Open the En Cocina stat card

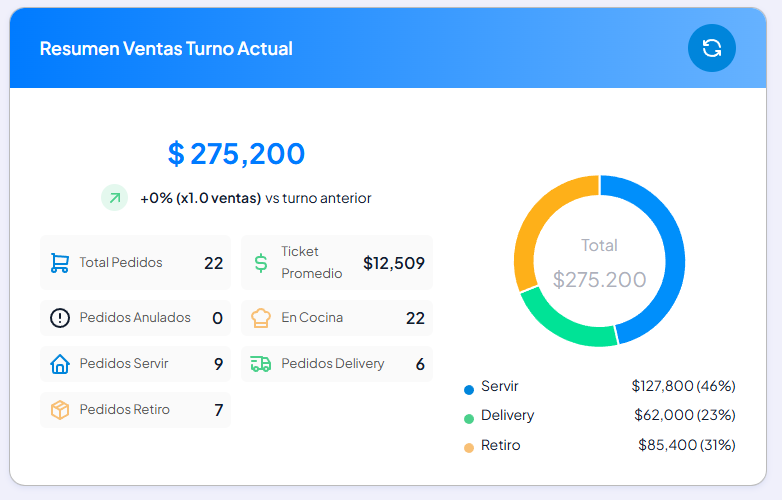(x=337, y=318)
